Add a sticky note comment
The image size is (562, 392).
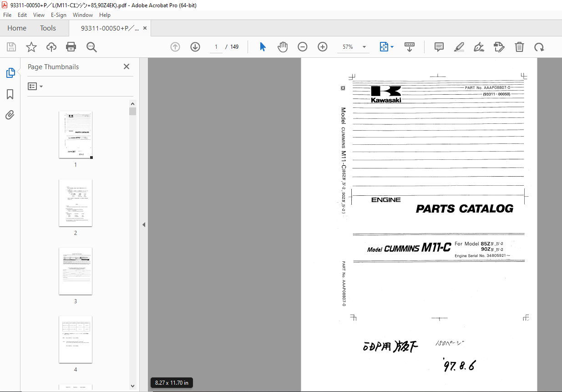(x=439, y=47)
